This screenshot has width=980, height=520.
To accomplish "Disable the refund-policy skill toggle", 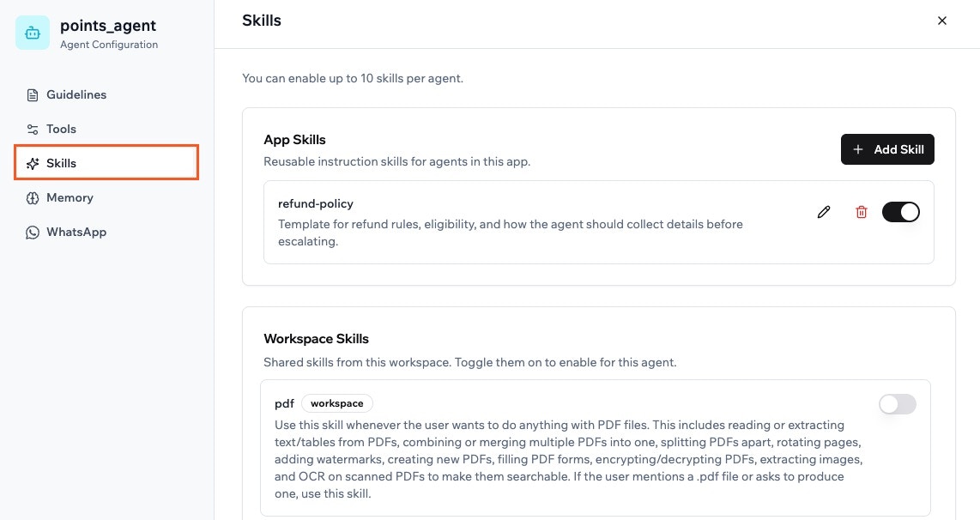I will coord(901,212).
